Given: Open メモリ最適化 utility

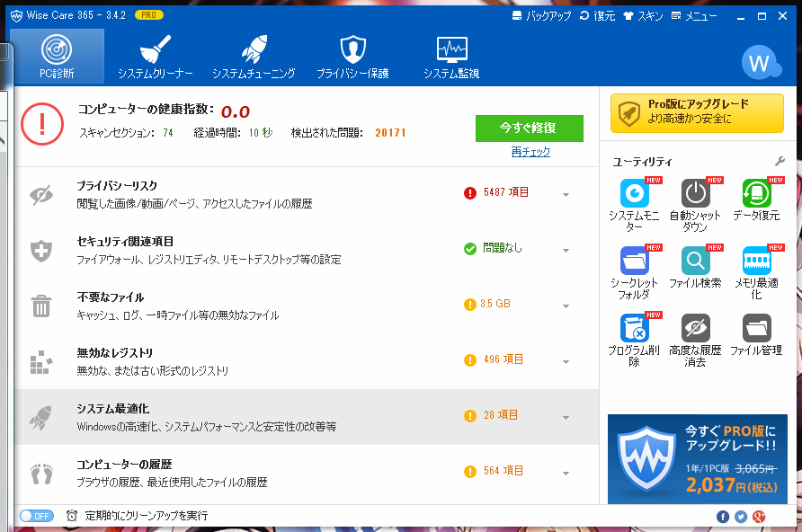Looking at the screenshot, I should coord(756,272).
